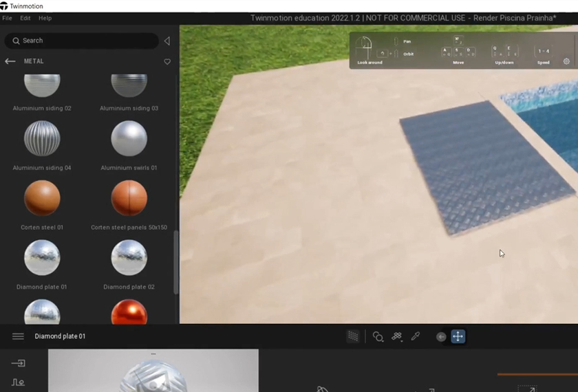578x392 pixels.
Task: Choose the Corten steel 01 material
Action: [42, 199]
